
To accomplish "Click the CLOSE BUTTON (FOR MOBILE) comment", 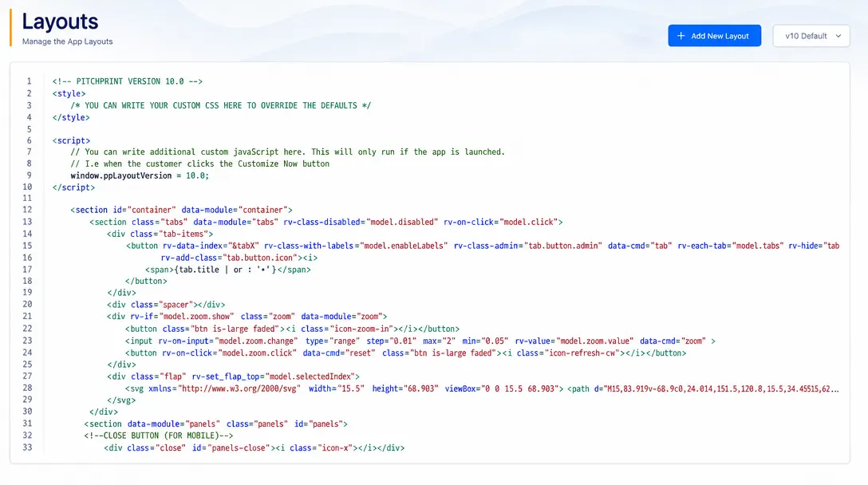I will click(159, 436).
